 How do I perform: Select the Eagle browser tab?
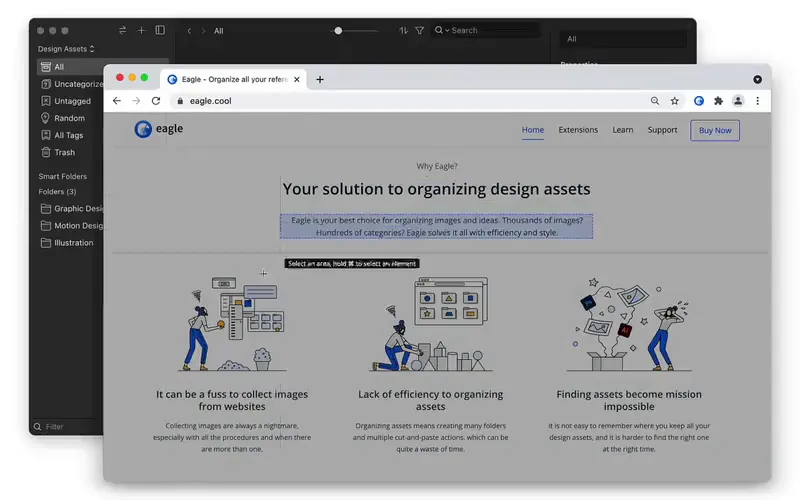coord(234,79)
